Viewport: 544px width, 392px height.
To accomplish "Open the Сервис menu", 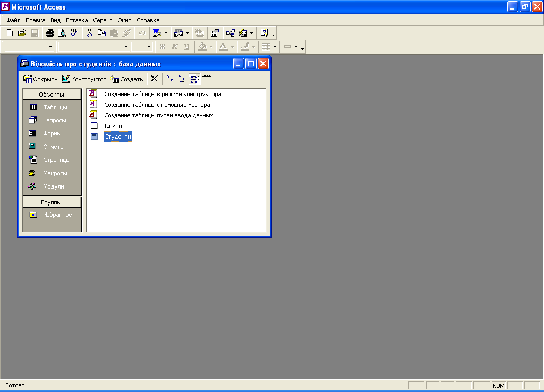I will tap(103, 20).
